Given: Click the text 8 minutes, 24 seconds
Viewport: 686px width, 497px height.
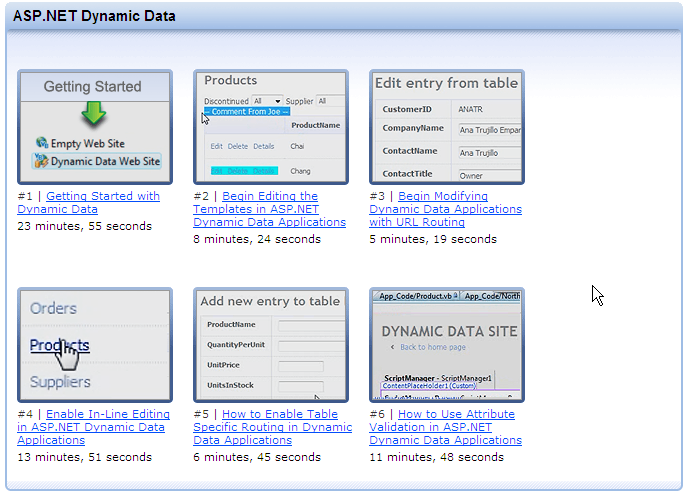Looking at the screenshot, I should [x=257, y=239].
